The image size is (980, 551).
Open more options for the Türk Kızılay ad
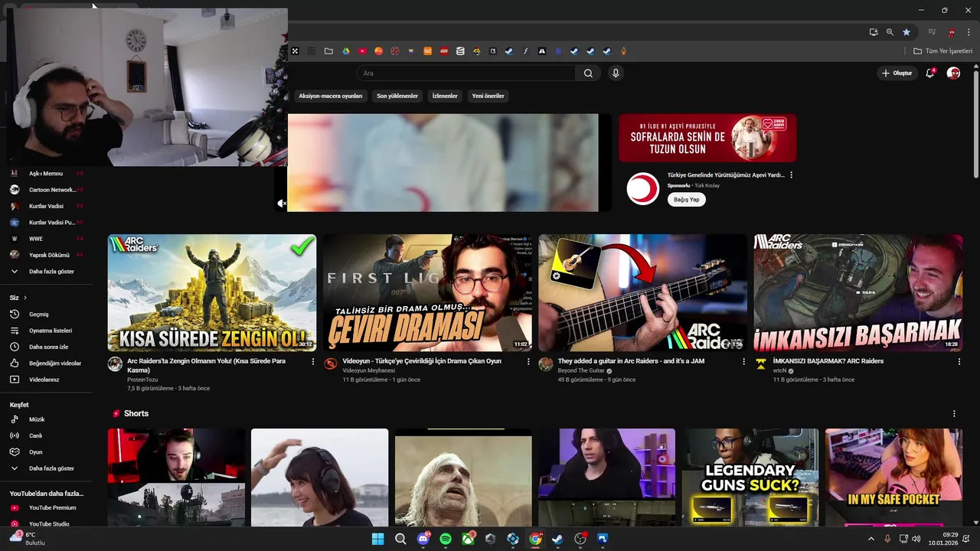792,175
